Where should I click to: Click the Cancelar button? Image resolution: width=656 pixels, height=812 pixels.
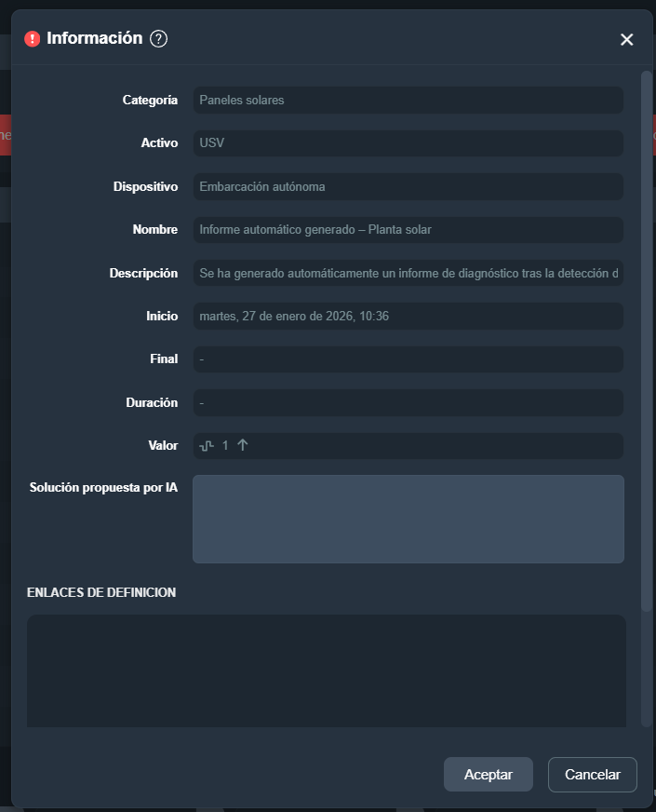[593, 774]
